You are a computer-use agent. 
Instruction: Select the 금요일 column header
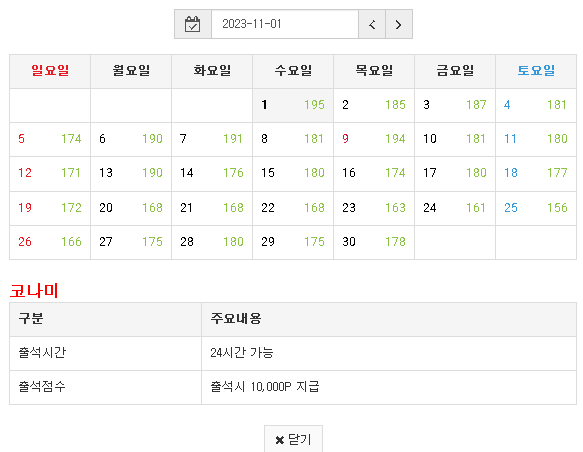tap(455, 71)
